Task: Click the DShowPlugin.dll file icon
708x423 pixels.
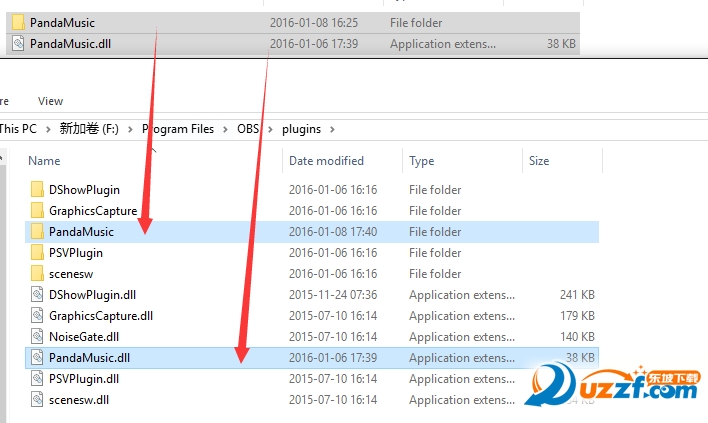Action: 37,294
